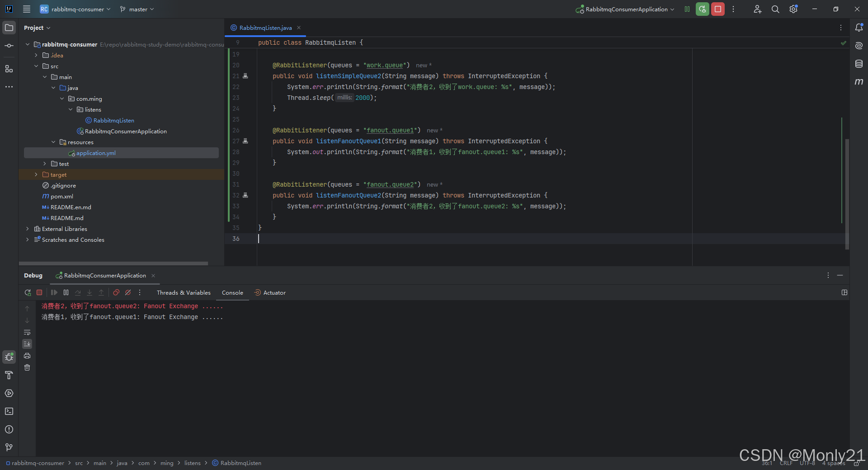Expand External Libraries
This screenshot has height=470, width=868.
coord(28,229)
